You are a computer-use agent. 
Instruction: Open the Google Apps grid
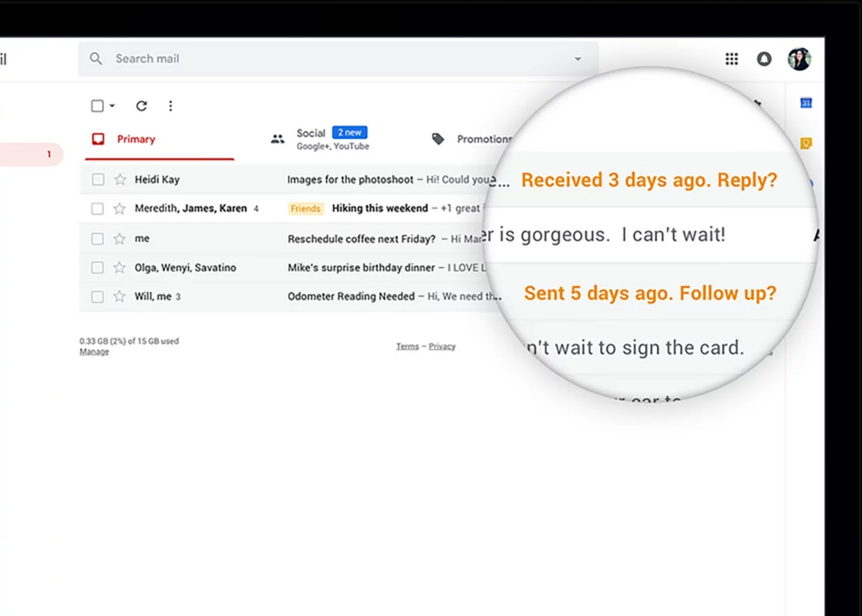(x=731, y=58)
